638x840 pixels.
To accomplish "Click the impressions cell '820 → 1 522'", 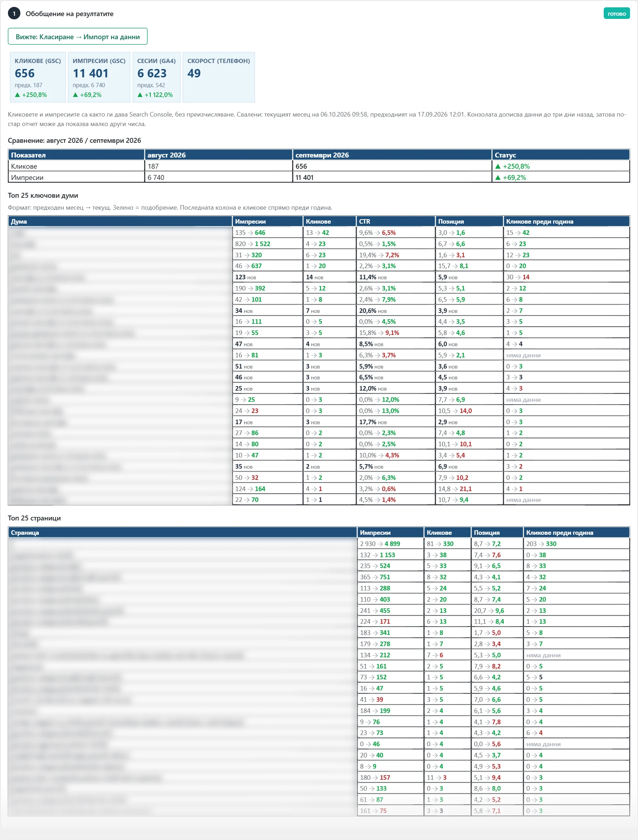I will pyautogui.click(x=267, y=244).
